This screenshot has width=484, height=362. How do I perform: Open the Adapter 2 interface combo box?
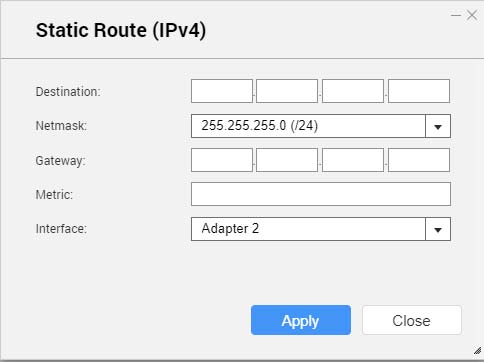click(321, 229)
